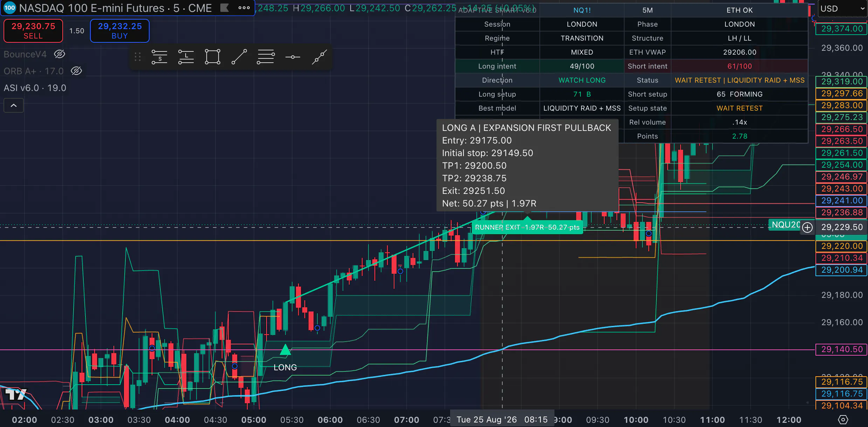Grab the drawing toolbar drag handle
The width and height of the screenshot is (868, 427).
coord(138,57)
